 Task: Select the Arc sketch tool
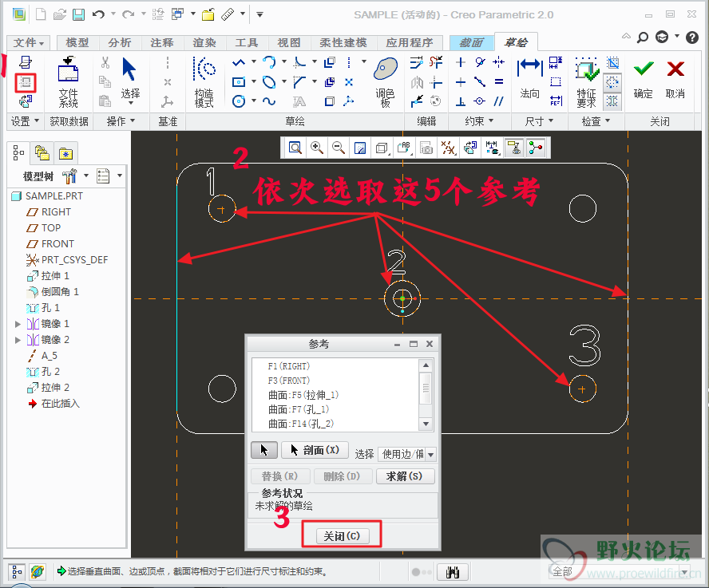click(269, 62)
